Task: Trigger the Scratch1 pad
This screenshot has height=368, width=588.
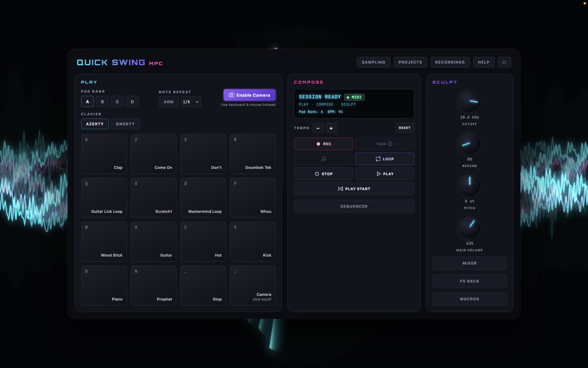Action: coord(154,198)
